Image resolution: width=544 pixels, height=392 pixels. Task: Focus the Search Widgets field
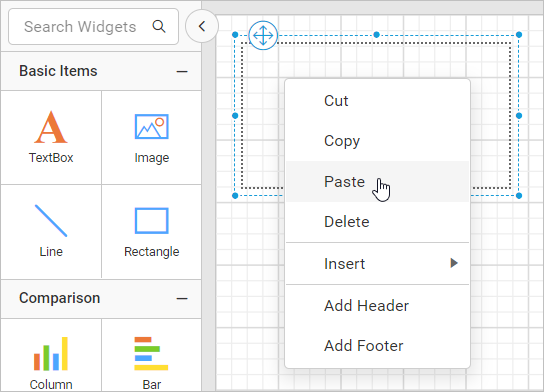[x=93, y=27]
